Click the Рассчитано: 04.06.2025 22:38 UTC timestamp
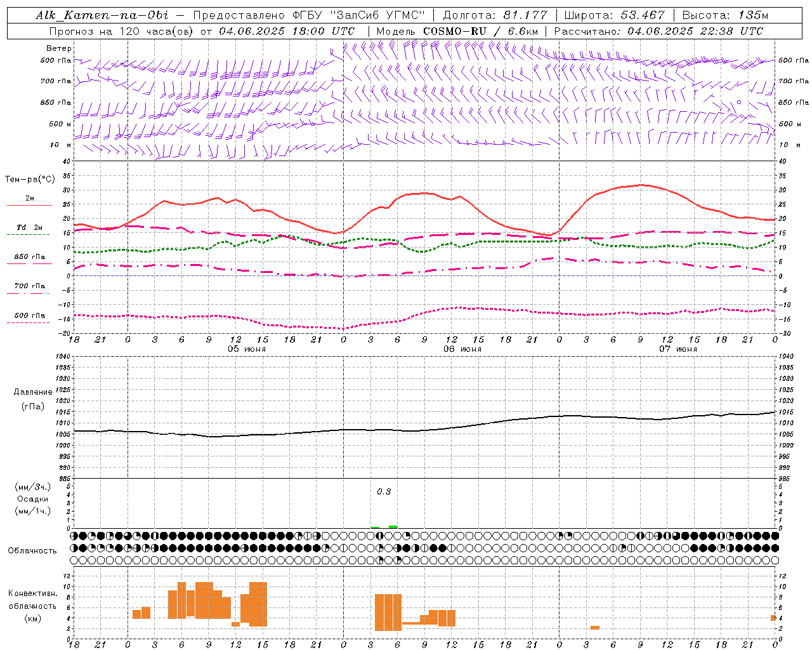 pos(658,30)
